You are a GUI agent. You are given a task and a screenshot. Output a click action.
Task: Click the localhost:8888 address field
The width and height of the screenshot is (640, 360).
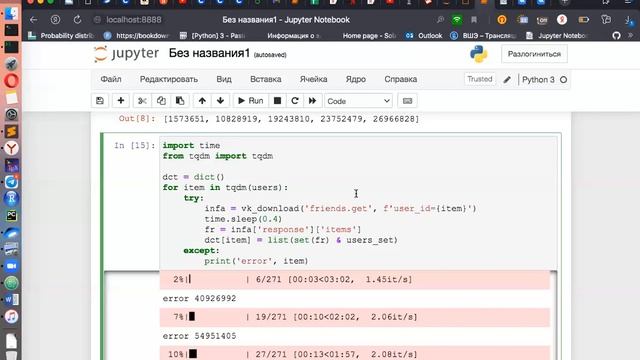pyautogui.click(x=134, y=20)
